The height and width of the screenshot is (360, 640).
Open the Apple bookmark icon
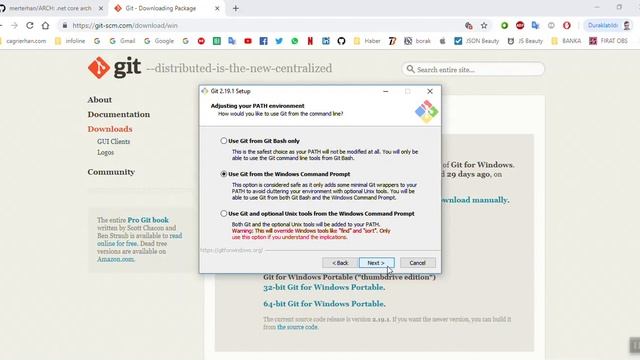click(442, 41)
